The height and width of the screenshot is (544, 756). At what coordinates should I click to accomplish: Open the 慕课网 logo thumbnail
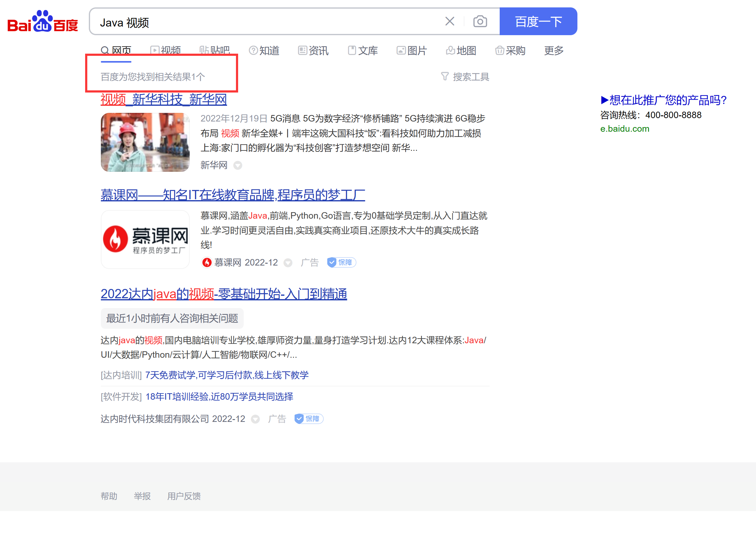click(x=145, y=239)
